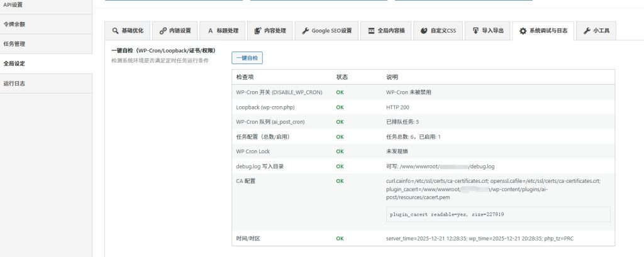The width and height of the screenshot is (644, 257).
Task: Click the list icon on 全局内容插 tab
Action: (371, 31)
